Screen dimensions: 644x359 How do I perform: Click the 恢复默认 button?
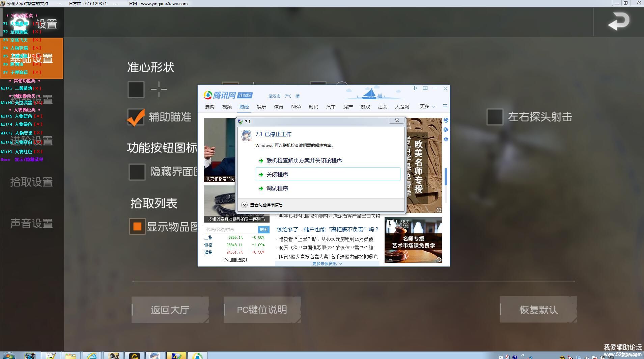538,310
